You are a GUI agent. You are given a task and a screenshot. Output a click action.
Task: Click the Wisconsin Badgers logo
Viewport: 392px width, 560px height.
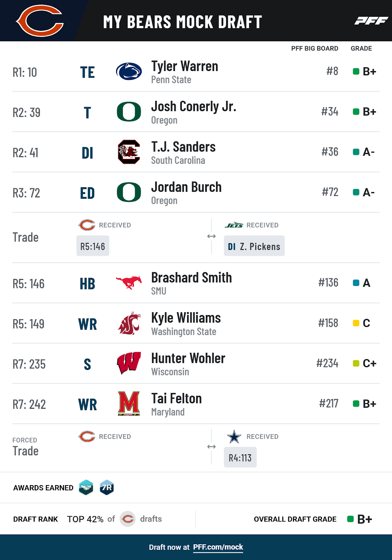pyautogui.click(x=129, y=363)
